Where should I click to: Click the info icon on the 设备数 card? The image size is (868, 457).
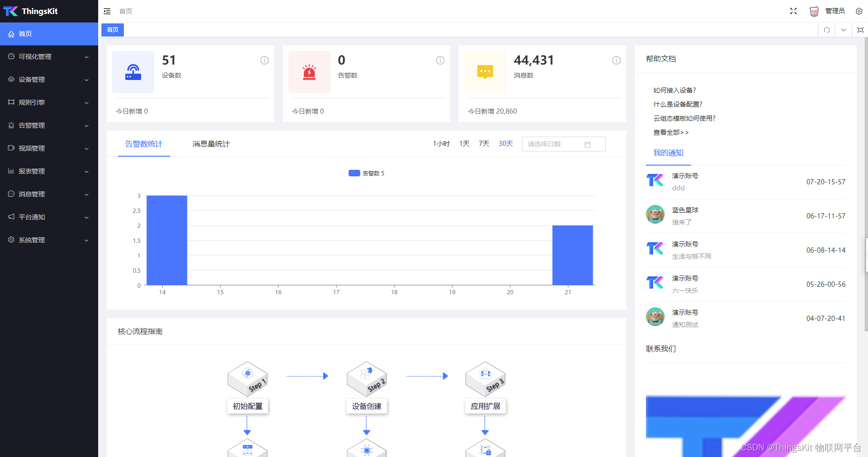(x=265, y=60)
